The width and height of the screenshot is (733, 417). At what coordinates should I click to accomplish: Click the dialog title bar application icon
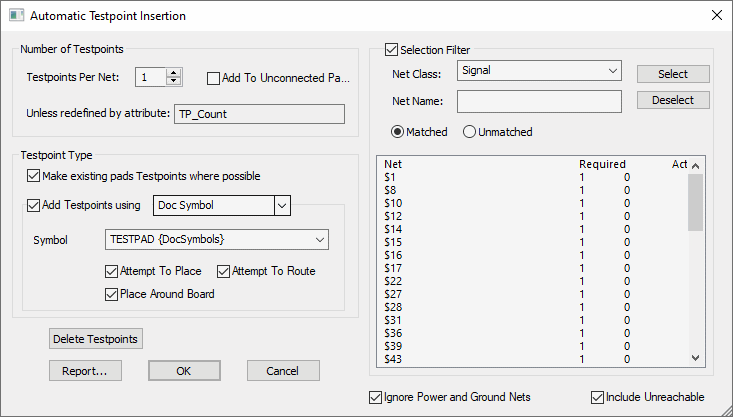tap(15, 16)
